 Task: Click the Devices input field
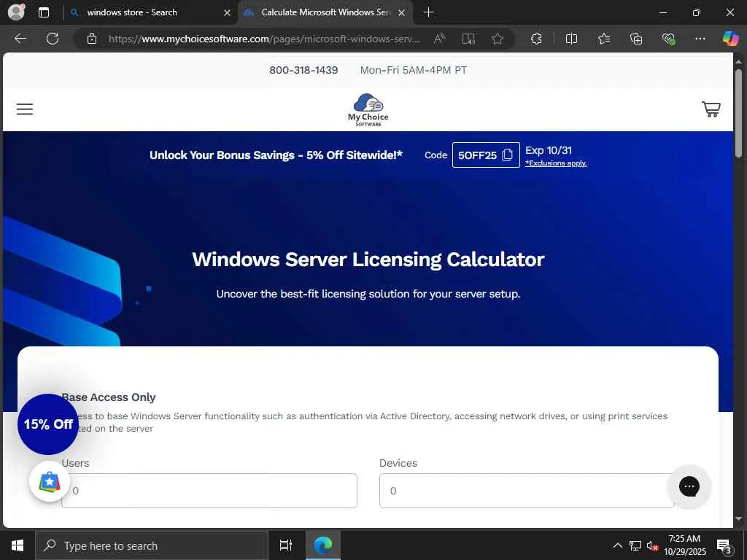(527, 491)
